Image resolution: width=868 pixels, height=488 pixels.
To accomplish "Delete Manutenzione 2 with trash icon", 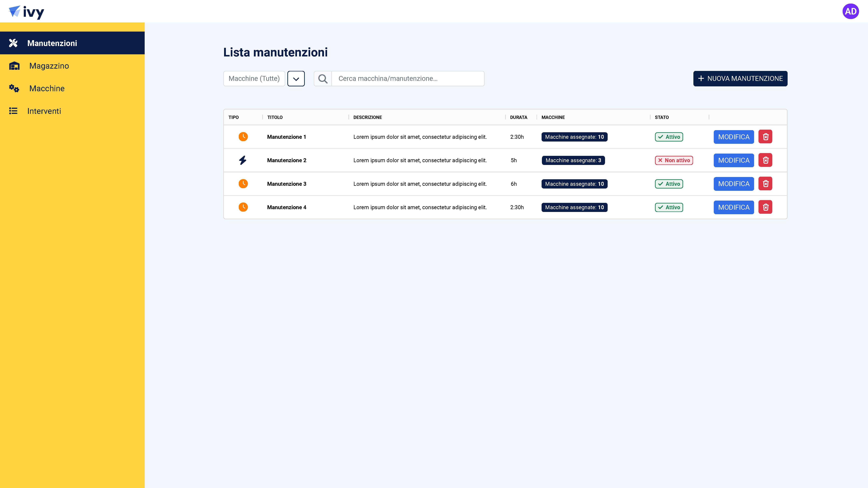I will click(765, 160).
